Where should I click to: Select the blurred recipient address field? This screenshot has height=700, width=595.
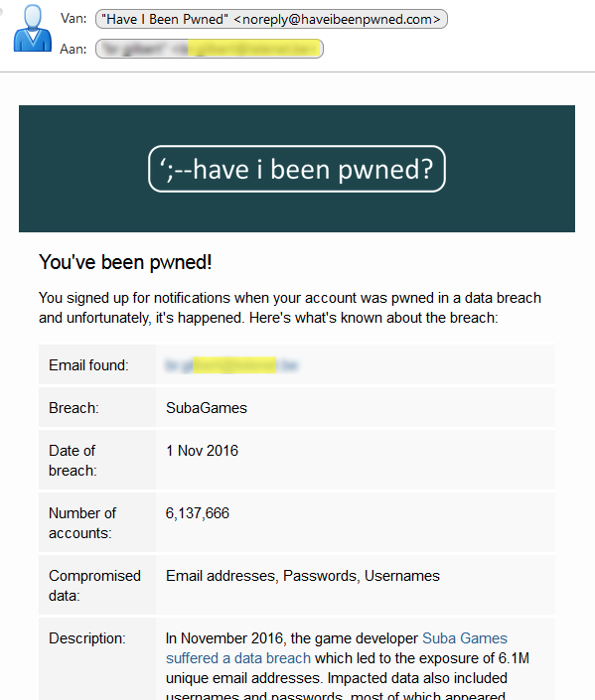(210, 49)
